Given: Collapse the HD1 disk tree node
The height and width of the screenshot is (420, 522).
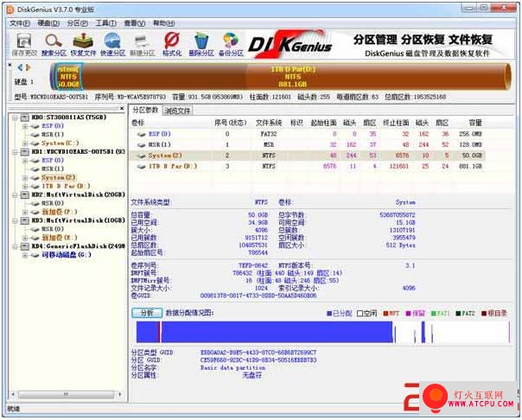Looking at the screenshot, I should pyautogui.click(x=15, y=152).
